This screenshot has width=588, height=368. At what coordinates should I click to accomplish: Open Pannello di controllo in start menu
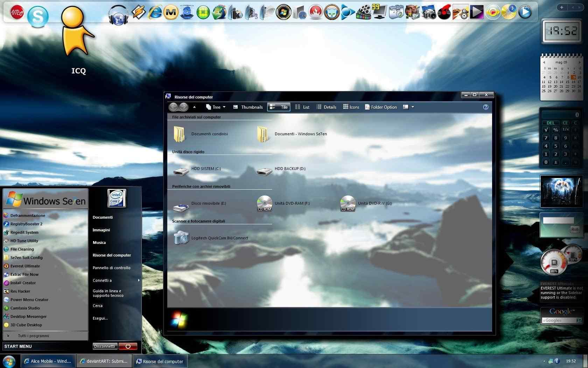pyautogui.click(x=111, y=268)
